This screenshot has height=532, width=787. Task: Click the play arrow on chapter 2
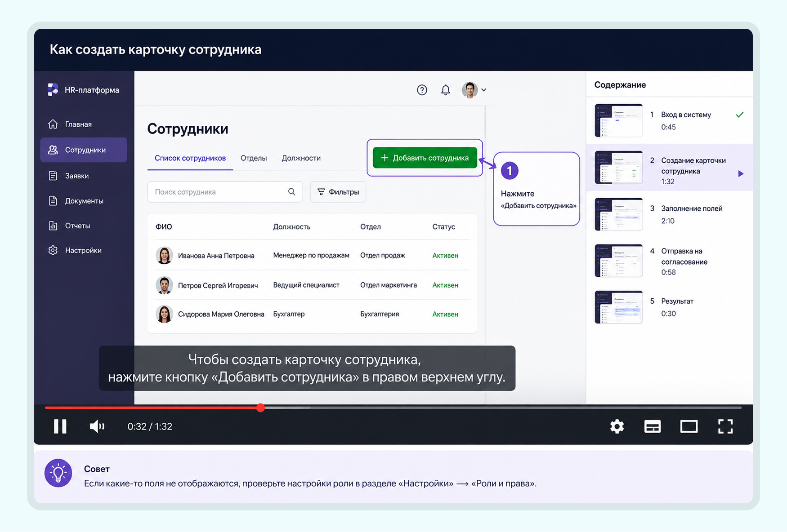[x=740, y=173]
